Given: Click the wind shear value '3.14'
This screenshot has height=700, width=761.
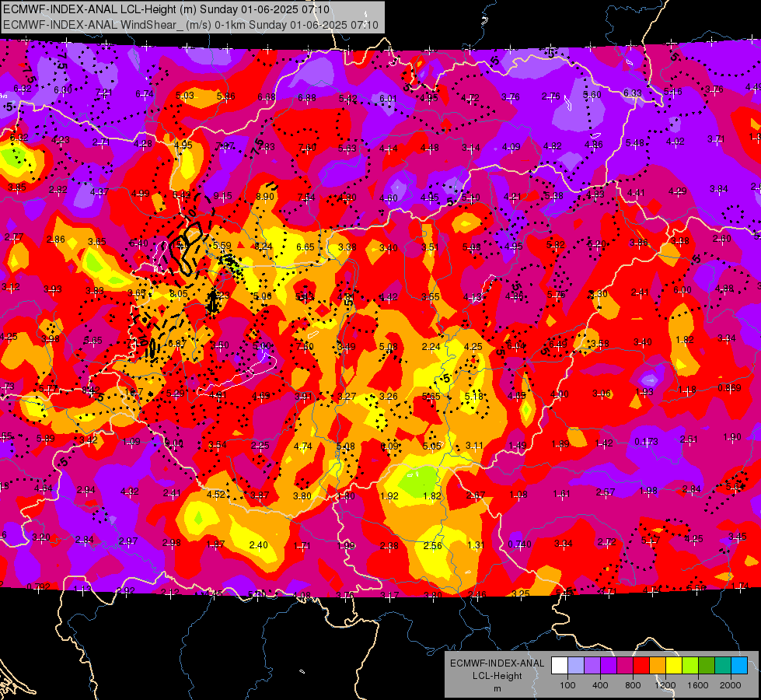Looking at the screenshot, I should 471,147.
